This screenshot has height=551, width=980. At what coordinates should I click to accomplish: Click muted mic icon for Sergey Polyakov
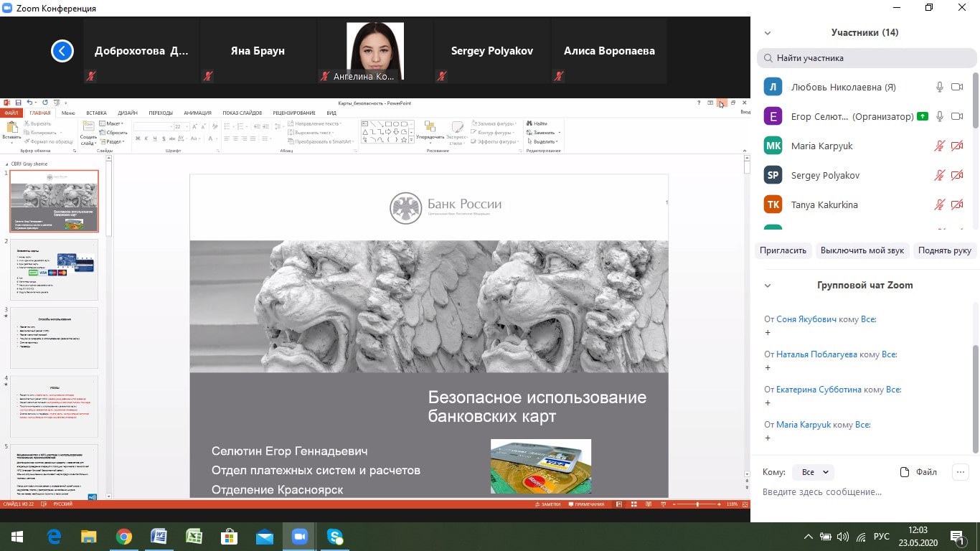(940, 175)
